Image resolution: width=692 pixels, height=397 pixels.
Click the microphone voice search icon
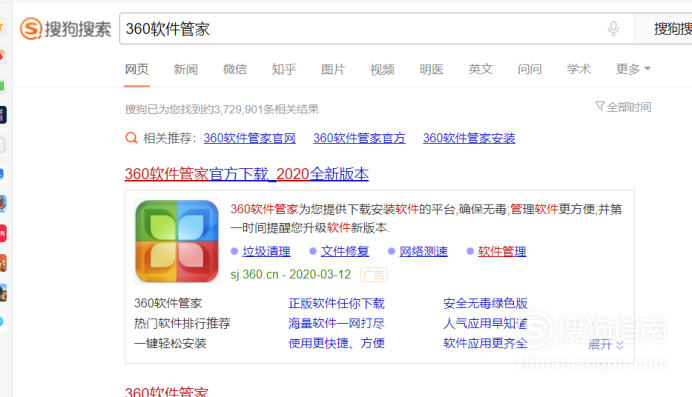click(613, 29)
